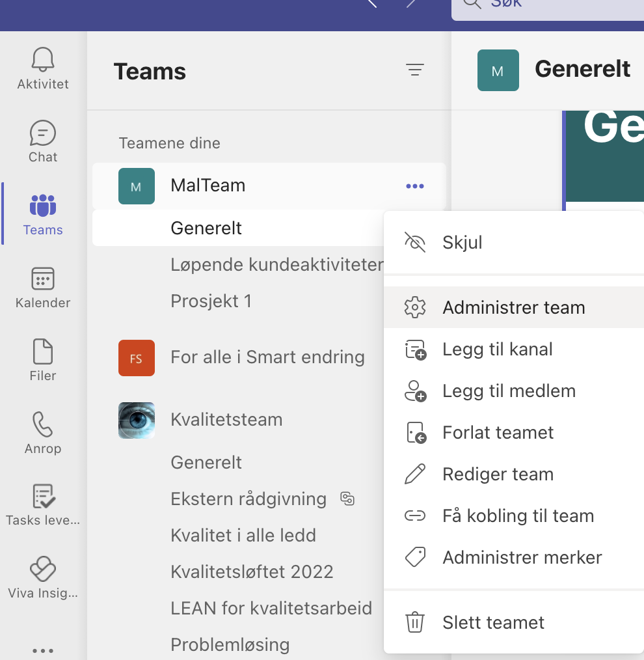Click the forward navigation arrow
This screenshot has height=660, width=644.
412,3
